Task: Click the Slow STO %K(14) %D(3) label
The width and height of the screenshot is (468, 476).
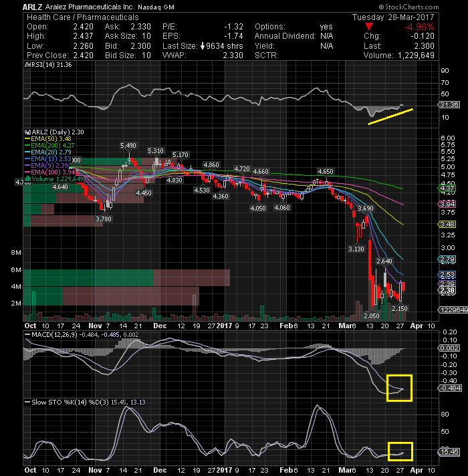Action: coord(70,402)
